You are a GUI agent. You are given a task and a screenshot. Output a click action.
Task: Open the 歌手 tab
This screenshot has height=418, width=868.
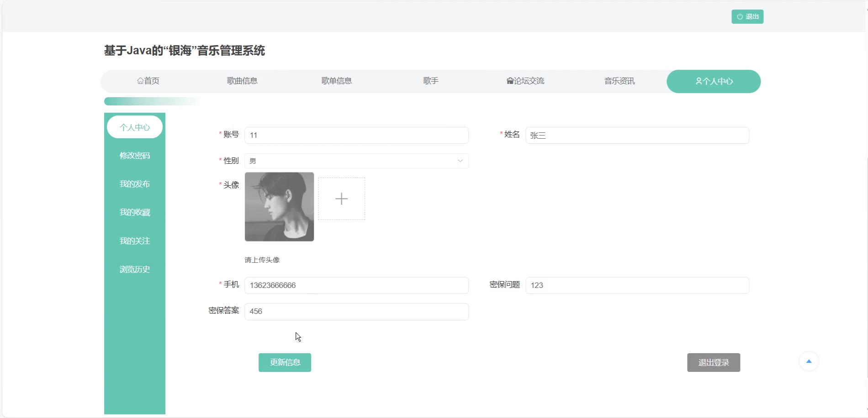coord(430,81)
